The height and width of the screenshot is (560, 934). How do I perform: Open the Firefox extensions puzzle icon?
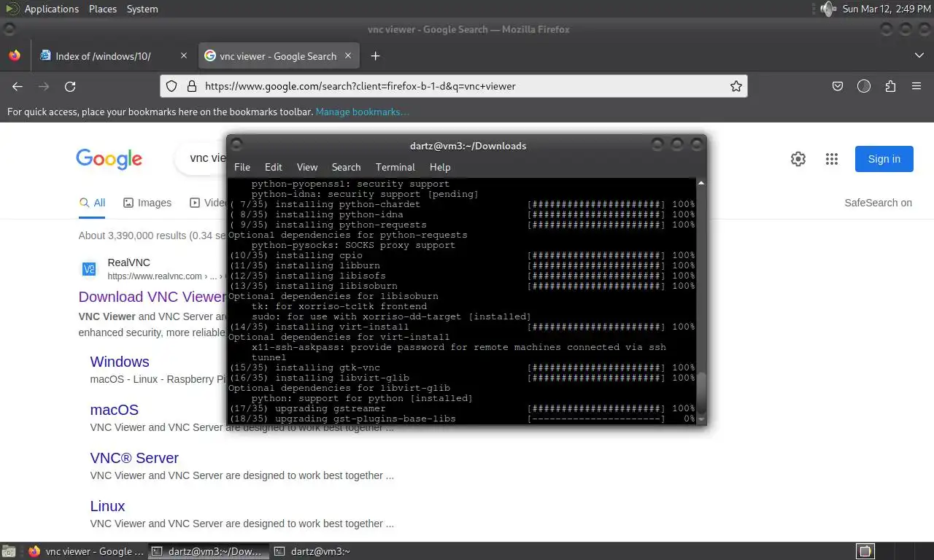(x=890, y=86)
